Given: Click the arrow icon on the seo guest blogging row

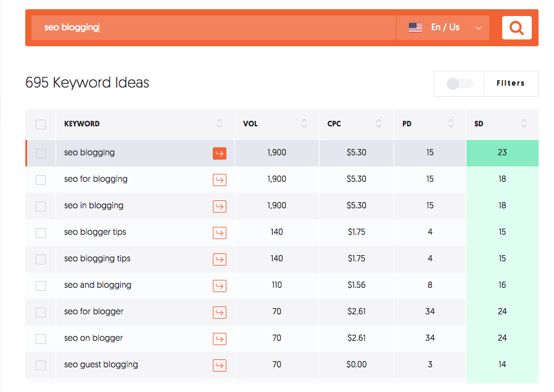Looking at the screenshot, I should pos(220,365).
